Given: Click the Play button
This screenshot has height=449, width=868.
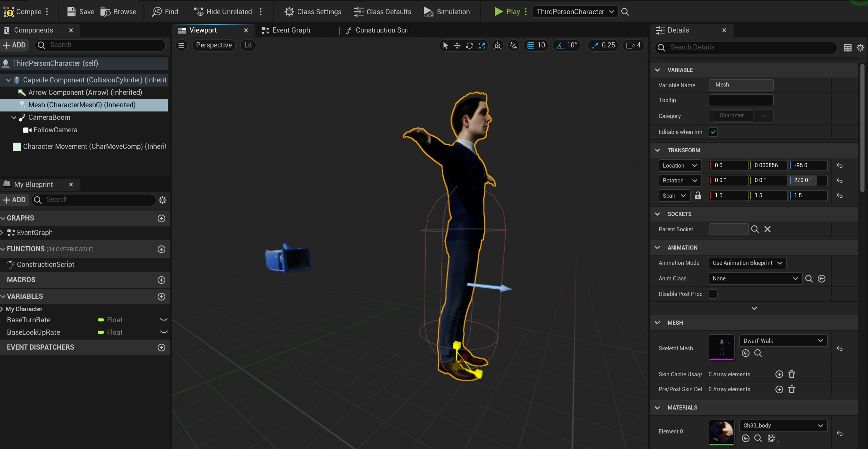Looking at the screenshot, I should [x=507, y=12].
